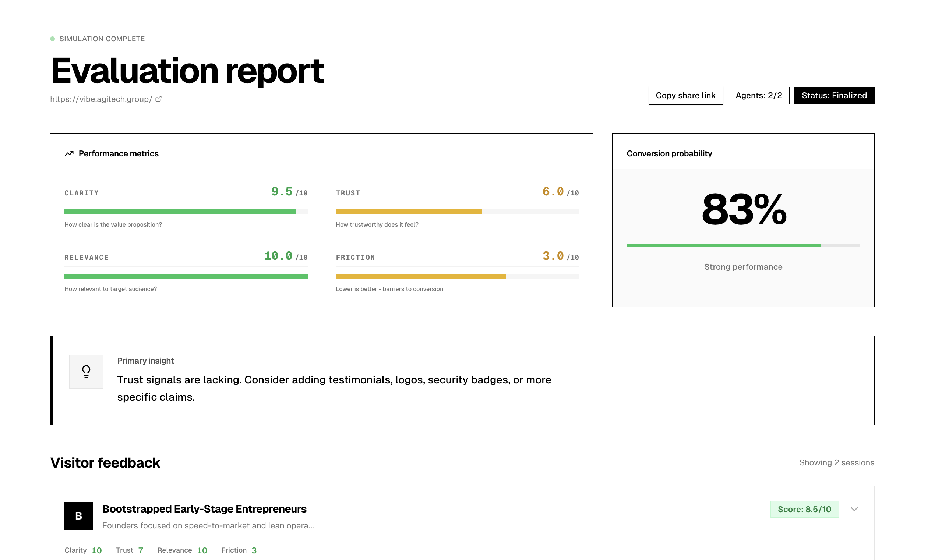Image resolution: width=935 pixels, height=560 pixels.
Task: Expand the Bootstrapped Early-Stage Entrepreneurs feedback chevron
Action: tap(854, 509)
